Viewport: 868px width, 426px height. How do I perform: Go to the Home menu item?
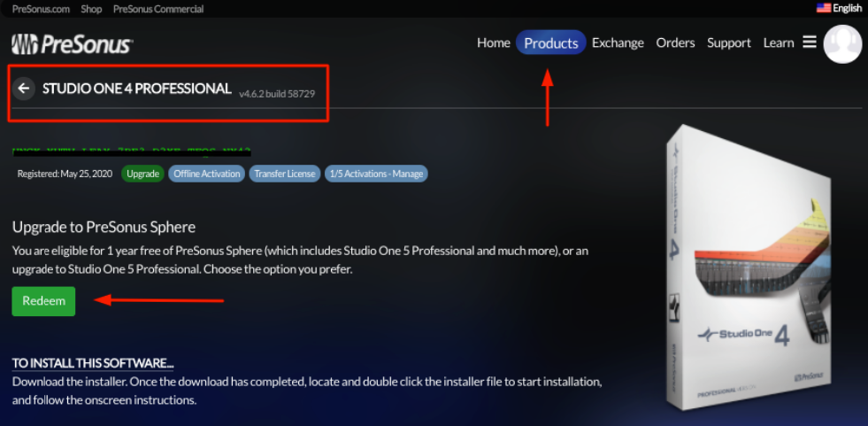493,43
